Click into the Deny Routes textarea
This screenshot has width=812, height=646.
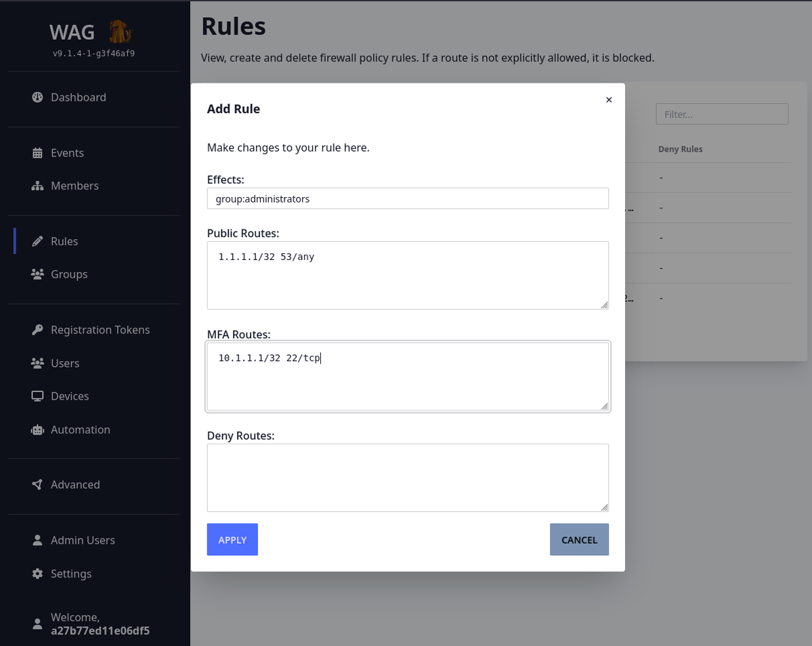click(408, 477)
